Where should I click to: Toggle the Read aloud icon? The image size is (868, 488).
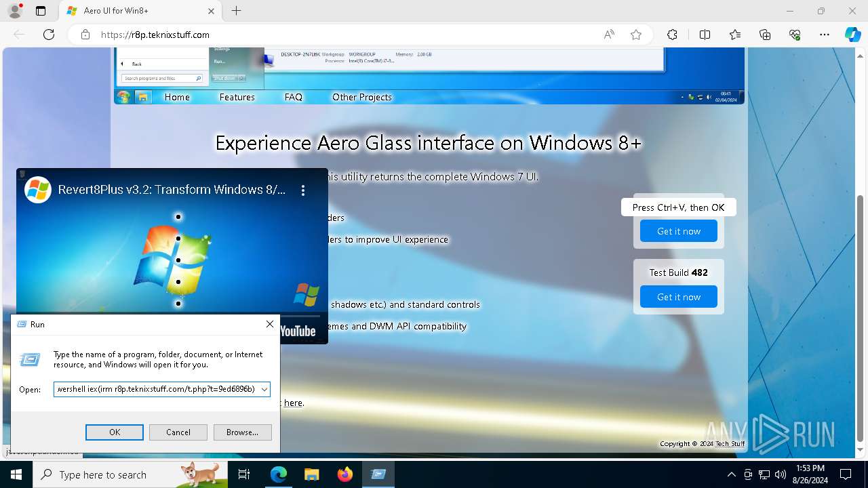[609, 35]
